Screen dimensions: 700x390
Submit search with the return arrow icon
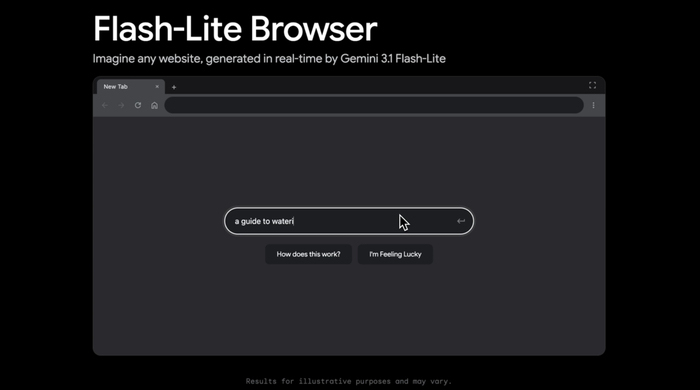click(461, 221)
